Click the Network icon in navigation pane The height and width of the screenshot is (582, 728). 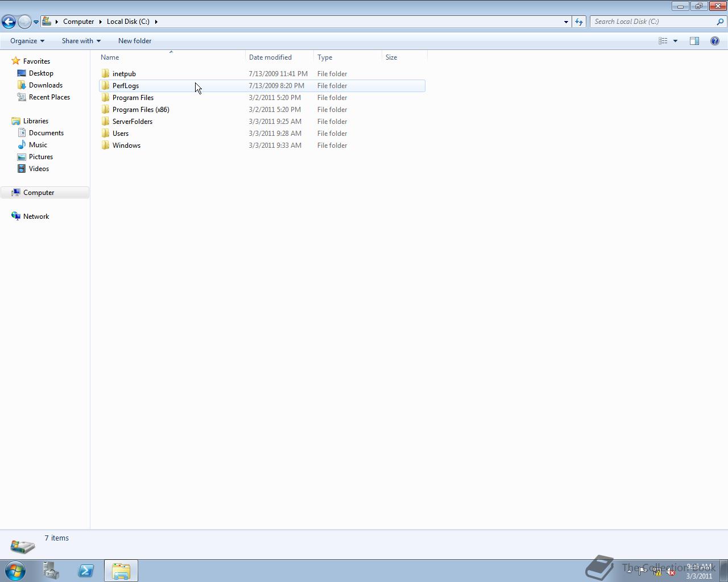pos(16,217)
